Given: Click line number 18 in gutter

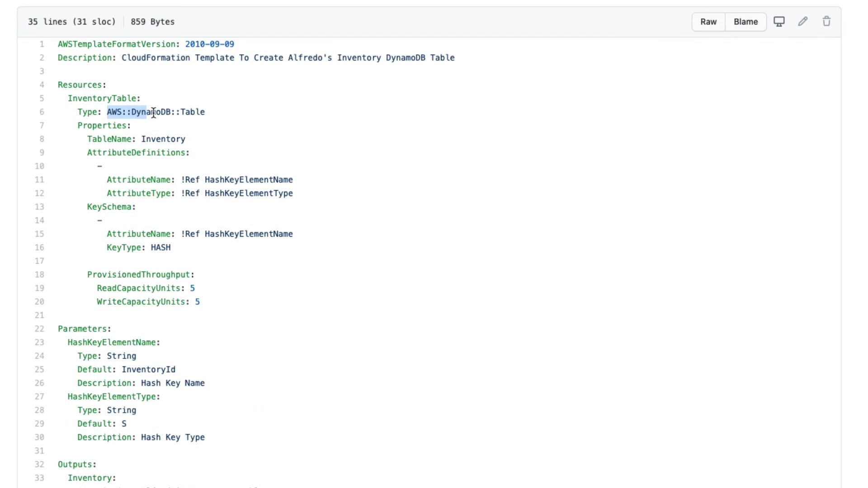Looking at the screenshot, I should [40, 275].
